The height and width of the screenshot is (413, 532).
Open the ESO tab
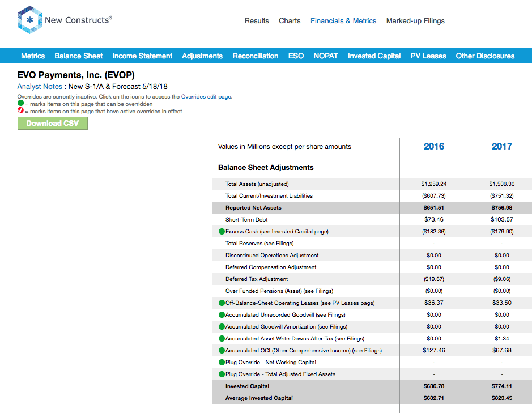coord(296,56)
